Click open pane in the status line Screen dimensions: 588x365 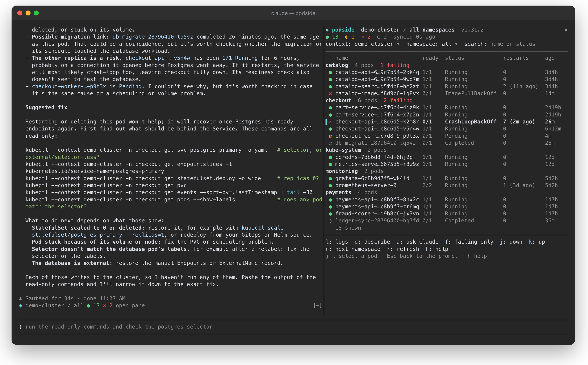130,306
